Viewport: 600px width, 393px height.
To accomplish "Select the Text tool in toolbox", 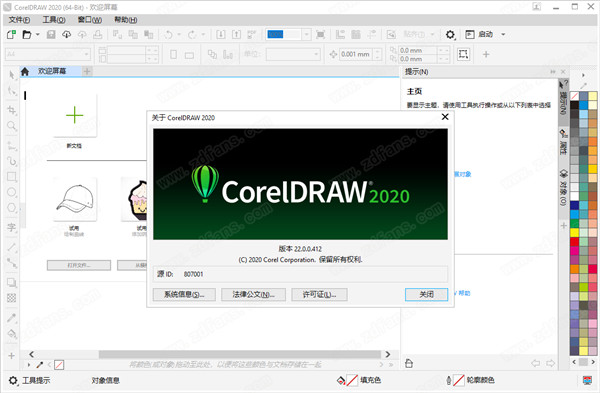I will click(x=11, y=227).
